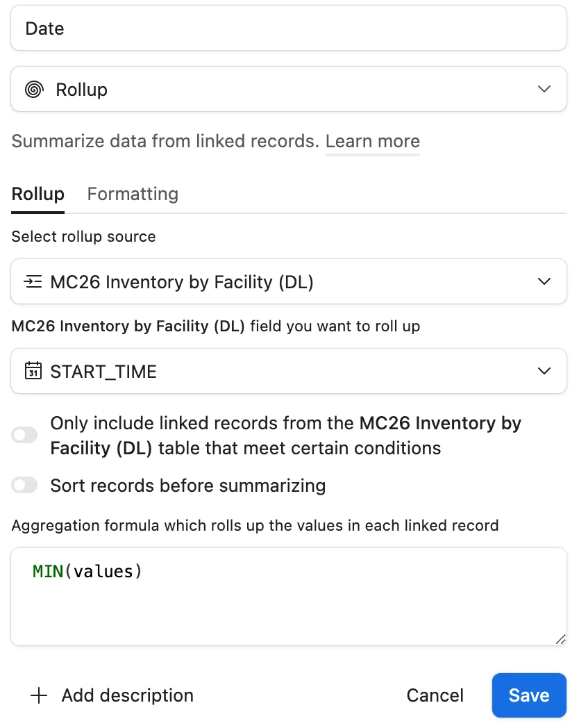The image size is (579, 728).
Task: Enable Sort records before summarizing switch
Action: tap(24, 485)
